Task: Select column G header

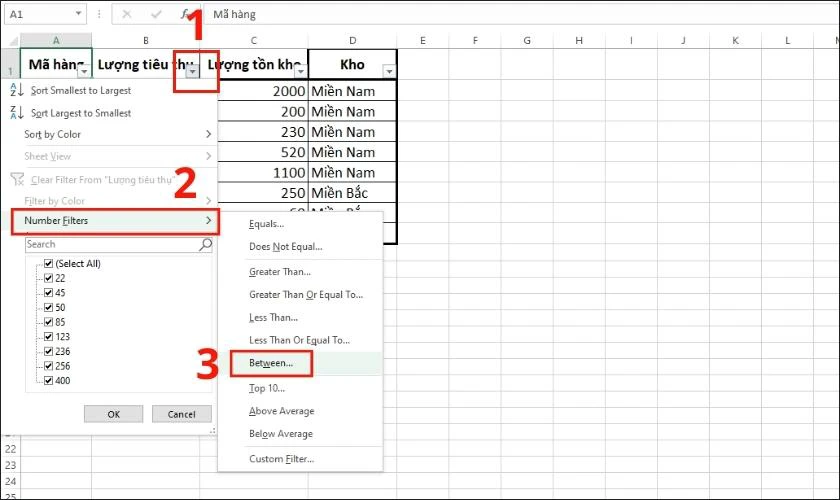Action: click(527, 40)
